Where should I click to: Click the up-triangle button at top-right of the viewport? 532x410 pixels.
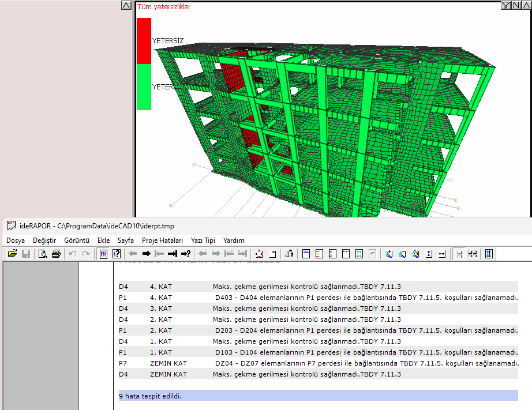pyautogui.click(x=526, y=6)
